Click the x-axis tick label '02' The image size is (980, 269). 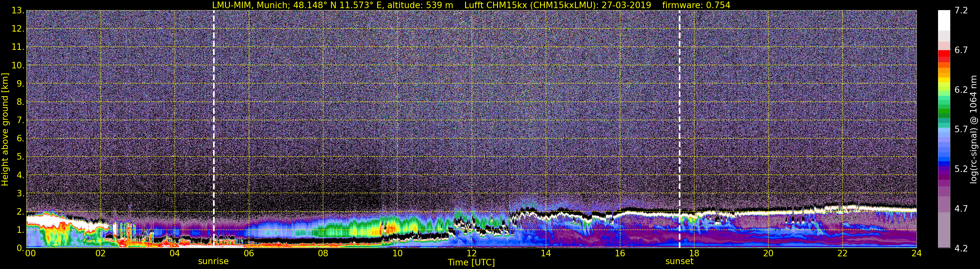point(101,253)
